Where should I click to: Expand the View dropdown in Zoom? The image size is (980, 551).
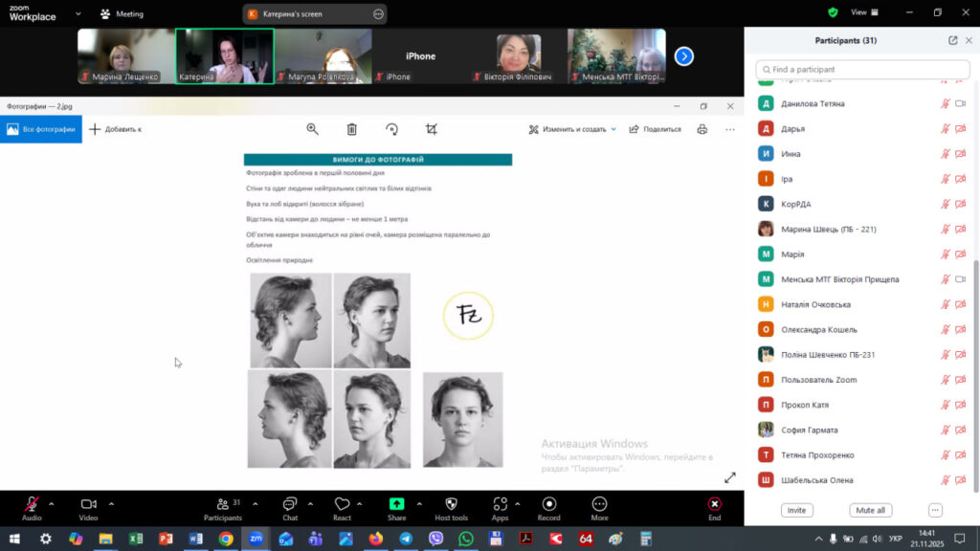(863, 12)
